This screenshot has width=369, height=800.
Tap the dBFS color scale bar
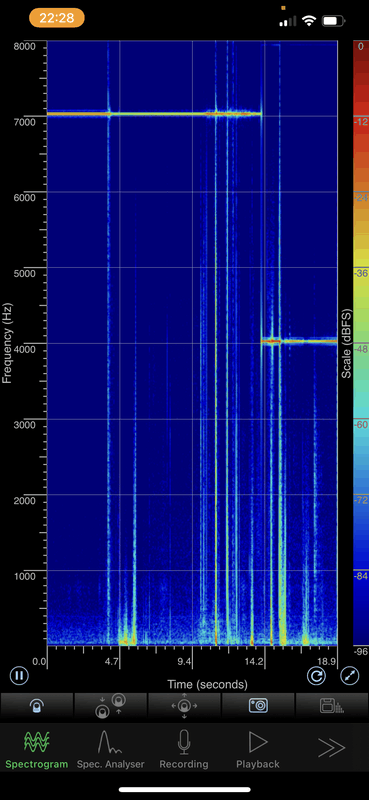coord(361,342)
